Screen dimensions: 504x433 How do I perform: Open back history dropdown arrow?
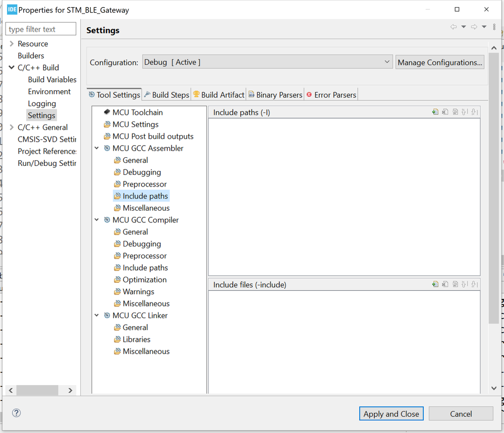pyautogui.click(x=464, y=27)
